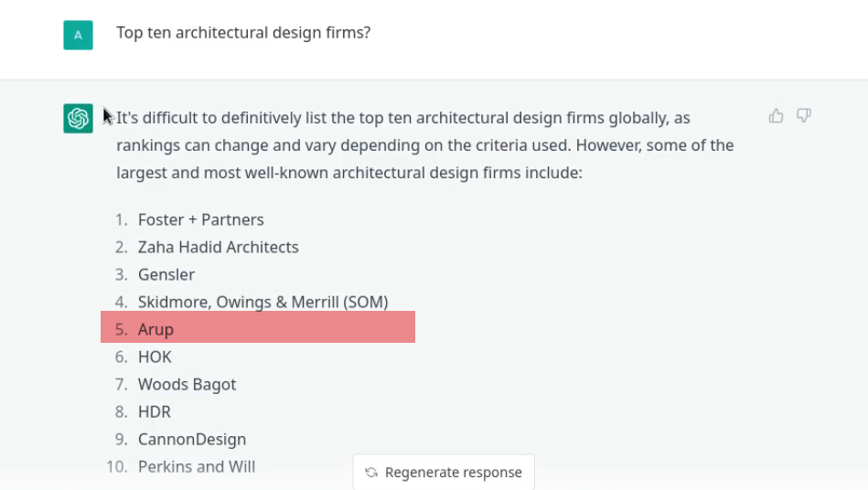Viewport: 868px width, 490px height.
Task: Click the CannonDesign list entry
Action: pos(192,439)
